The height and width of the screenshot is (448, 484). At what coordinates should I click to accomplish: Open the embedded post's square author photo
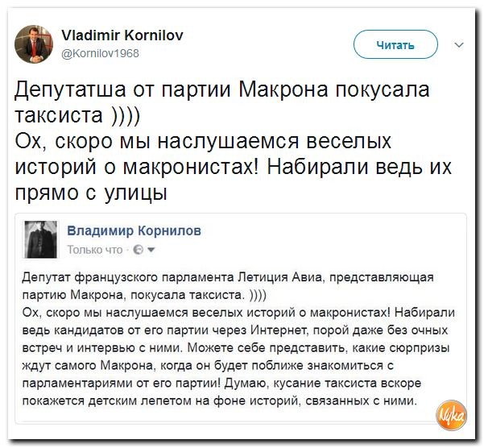40,239
